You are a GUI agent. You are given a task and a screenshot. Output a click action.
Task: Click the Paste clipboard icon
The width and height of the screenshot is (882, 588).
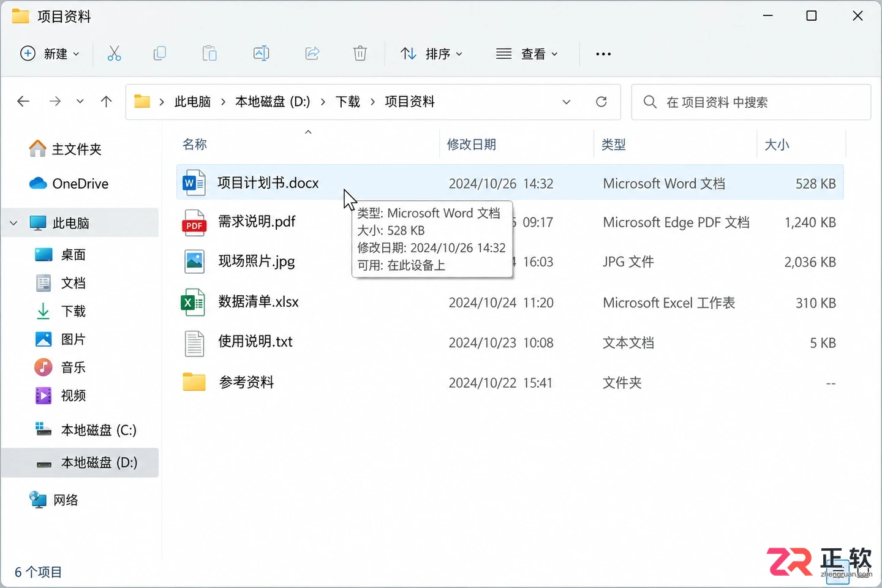(x=209, y=54)
